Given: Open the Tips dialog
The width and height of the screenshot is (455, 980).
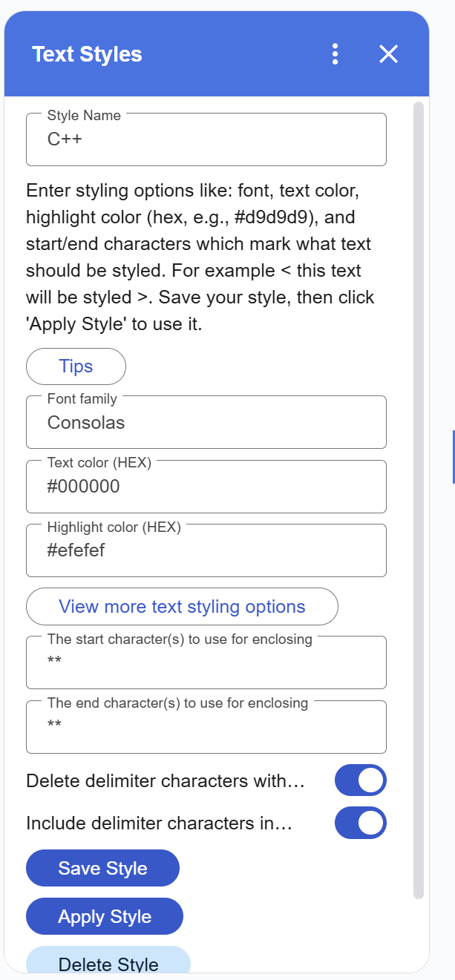Looking at the screenshot, I should 76,366.
